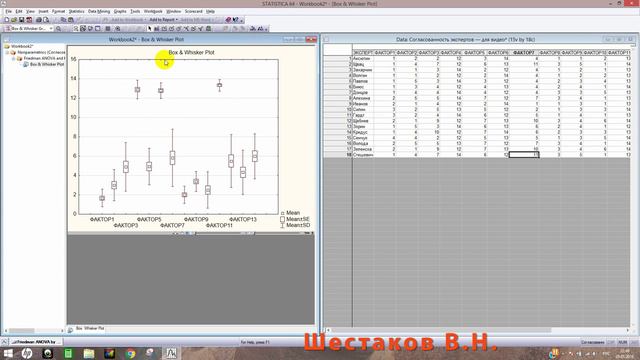Open the green calculator taskbar icon

point(68,353)
